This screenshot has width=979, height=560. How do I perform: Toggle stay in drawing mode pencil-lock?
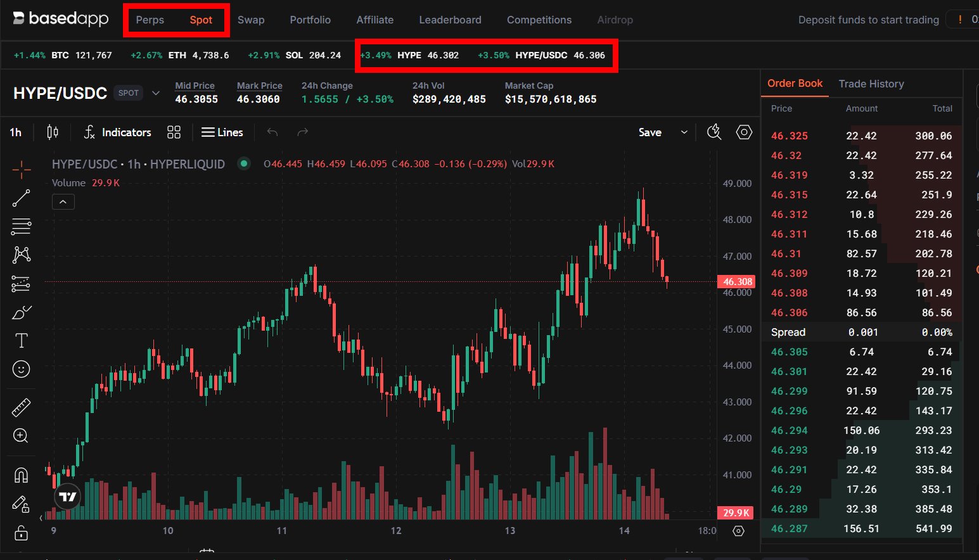point(21,504)
